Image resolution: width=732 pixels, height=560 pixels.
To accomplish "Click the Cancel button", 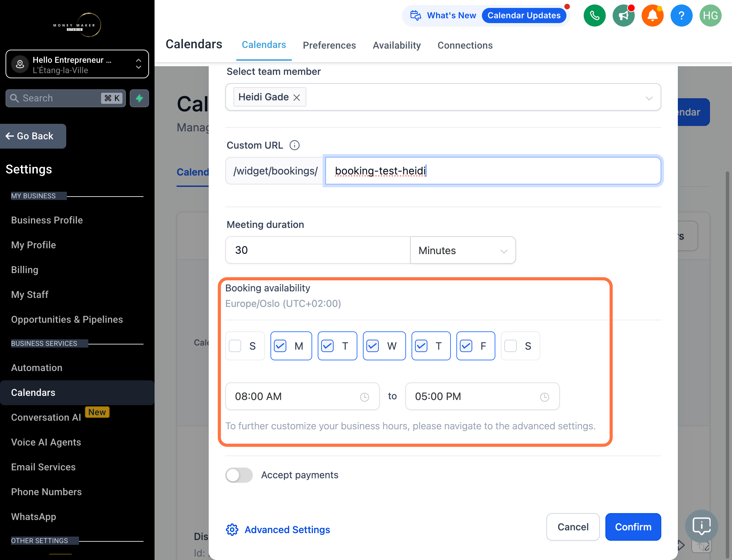I will click(573, 527).
